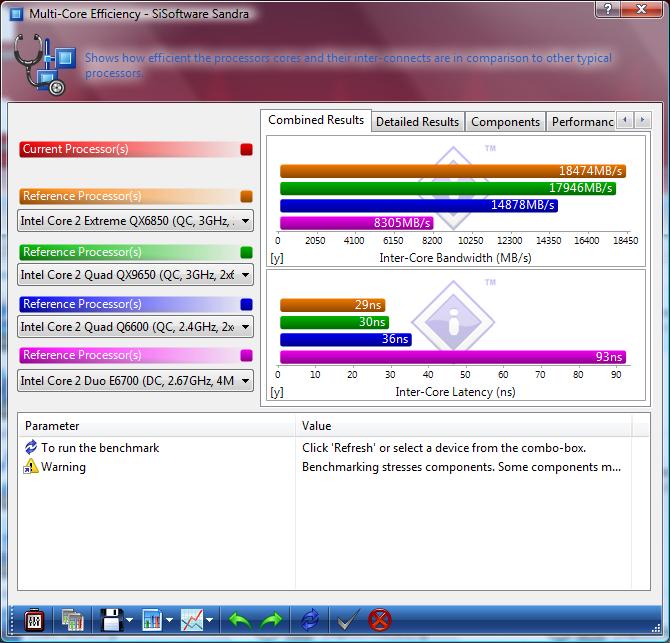
Task: Toggle the red Current Processor(s) square
Action: tap(247, 150)
